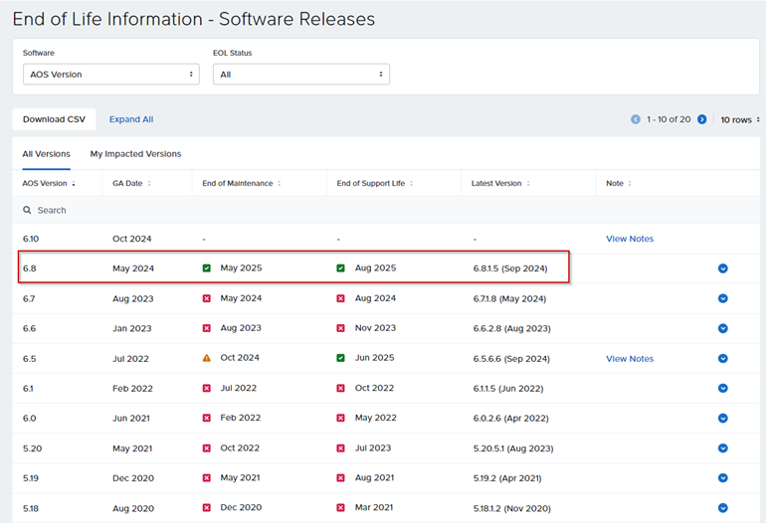Expand details for AOS 6.7 row
This screenshot has width=776, height=532.
tap(723, 298)
